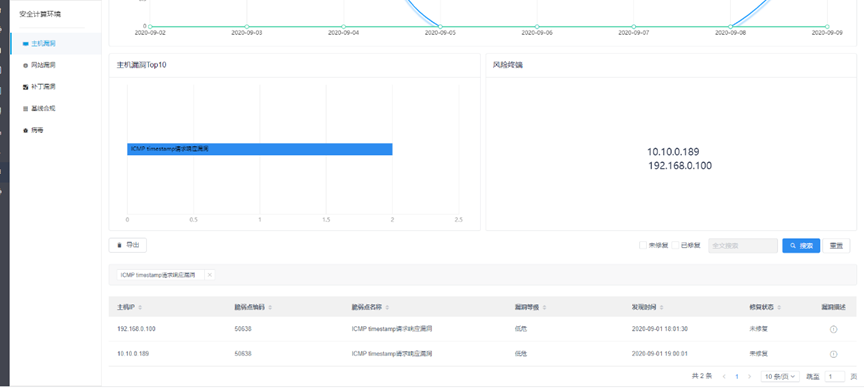864x389 pixels.
Task: Sort table by 发现时间 column
Action: click(661, 307)
